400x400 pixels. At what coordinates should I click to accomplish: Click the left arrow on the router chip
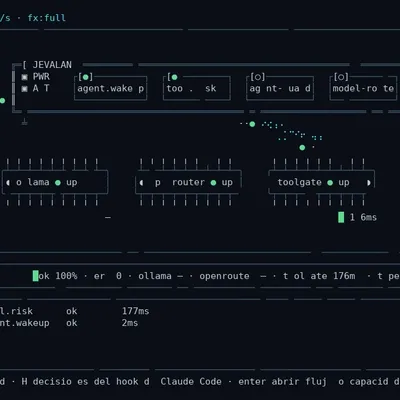[141, 183]
